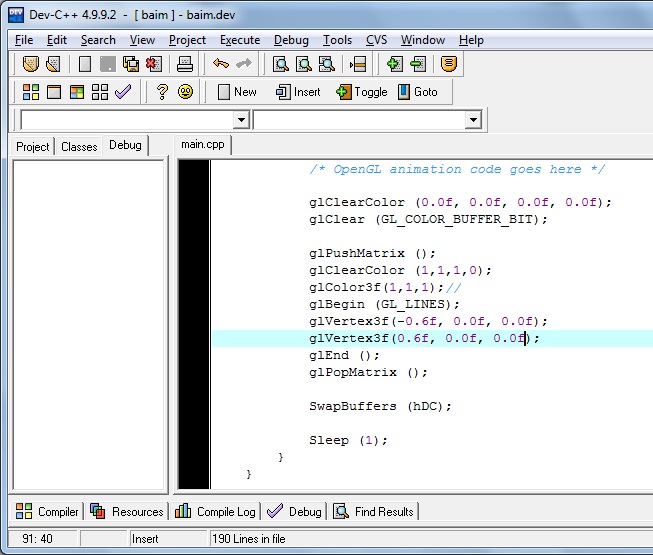653x555 pixels.
Task: Click the second open-file icon beside Open Project
Action: click(53, 64)
